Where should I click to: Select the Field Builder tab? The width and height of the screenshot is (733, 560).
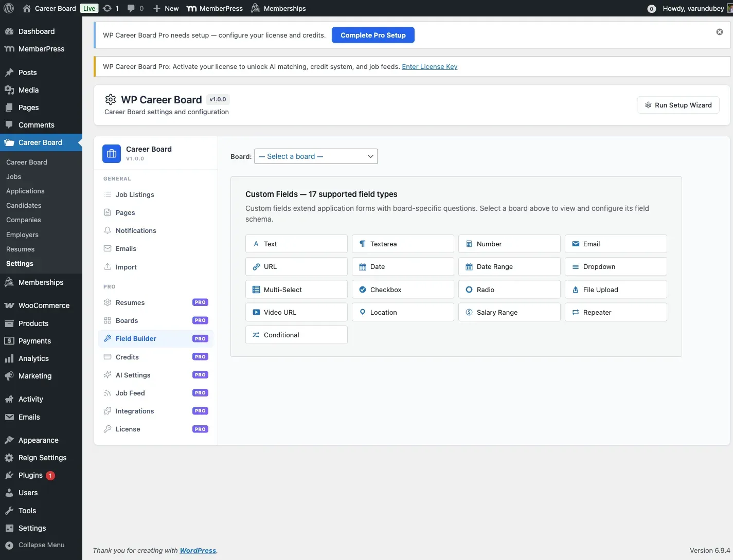[156, 338]
